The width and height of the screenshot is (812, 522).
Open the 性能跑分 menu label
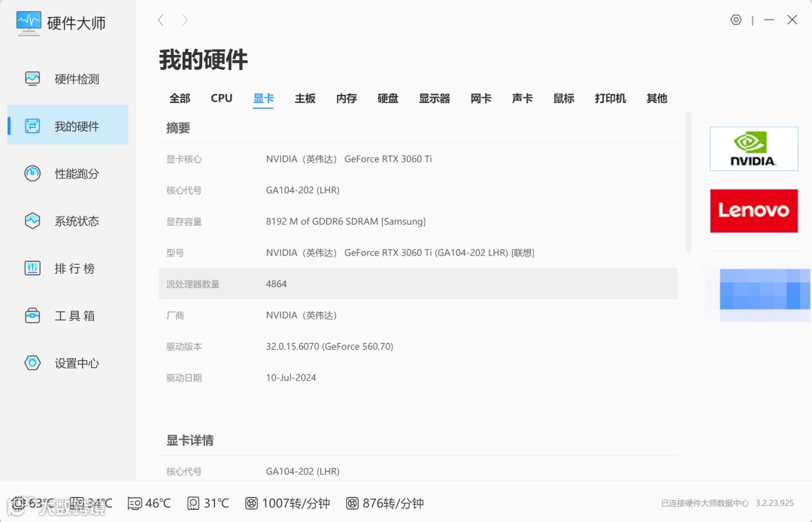pyautogui.click(x=77, y=174)
